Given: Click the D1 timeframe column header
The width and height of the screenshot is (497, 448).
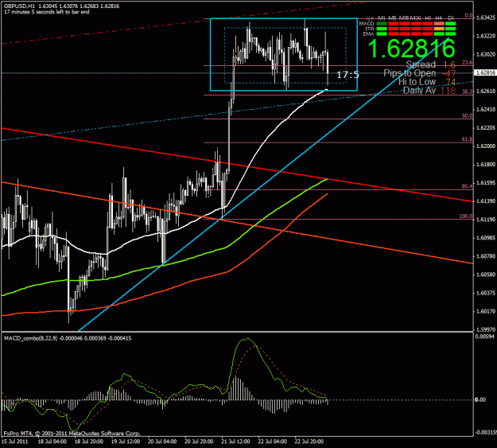Looking at the screenshot, I should click(x=452, y=18).
